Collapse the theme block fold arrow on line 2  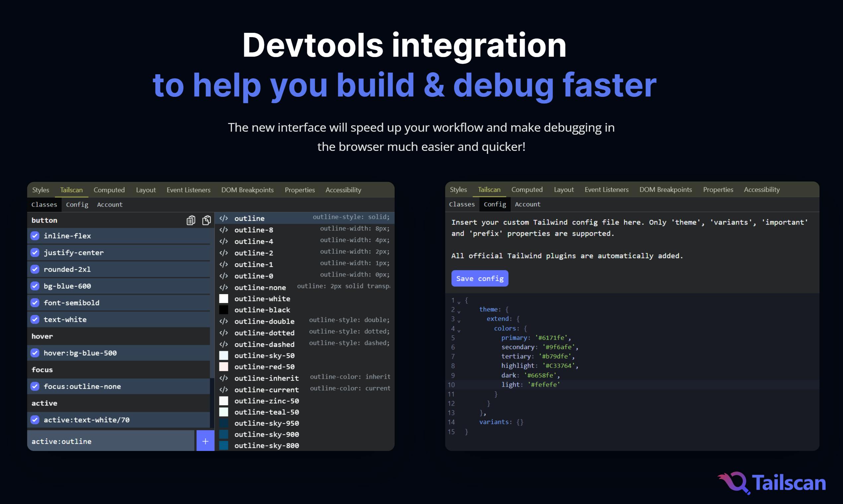(x=459, y=311)
